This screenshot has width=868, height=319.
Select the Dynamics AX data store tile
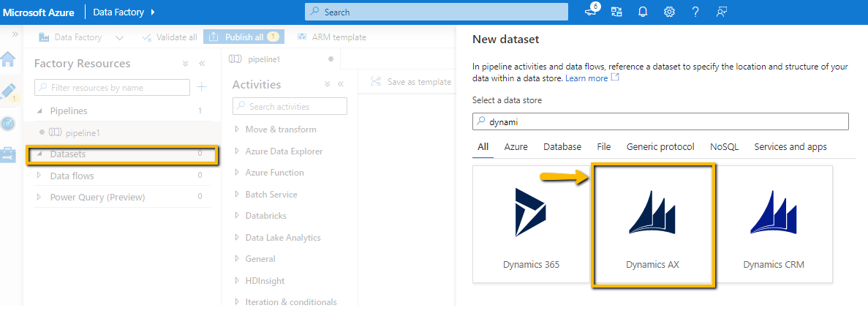click(x=653, y=225)
